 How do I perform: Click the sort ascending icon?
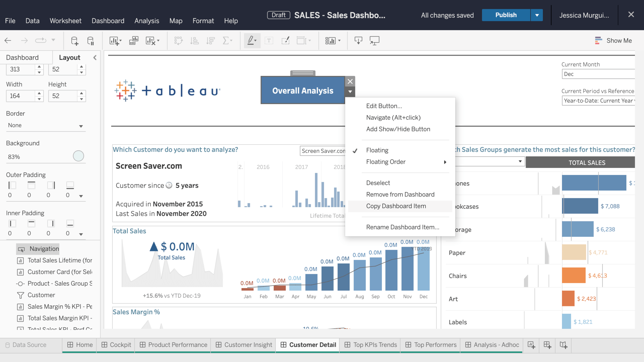tap(195, 40)
